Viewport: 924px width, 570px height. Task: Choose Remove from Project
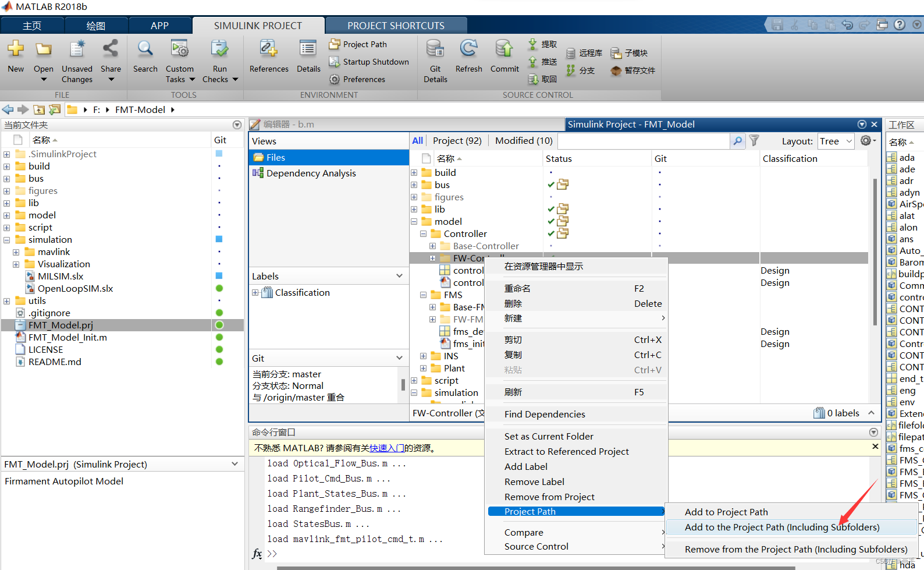(549, 497)
